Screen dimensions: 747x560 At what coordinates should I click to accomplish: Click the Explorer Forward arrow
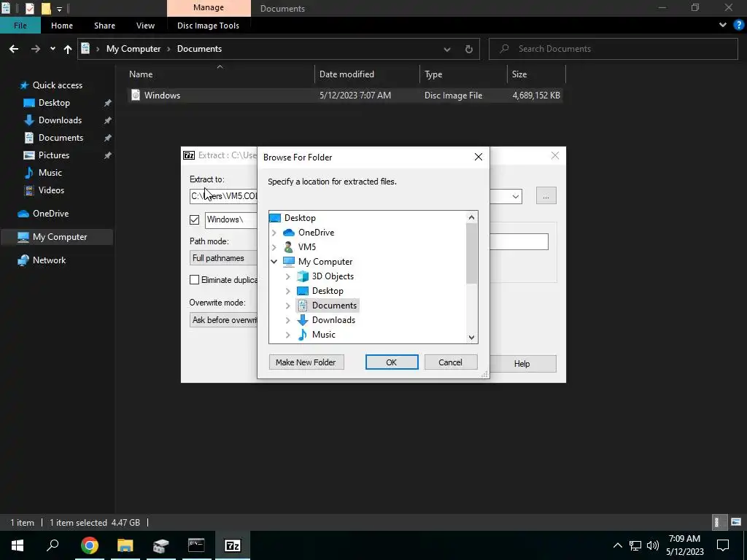click(35, 49)
